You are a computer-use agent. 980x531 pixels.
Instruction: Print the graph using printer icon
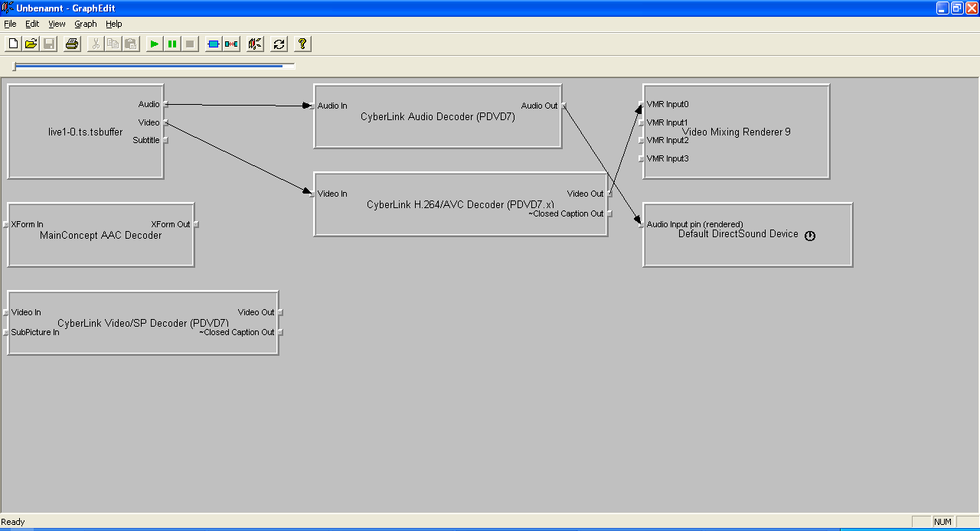pyautogui.click(x=72, y=44)
